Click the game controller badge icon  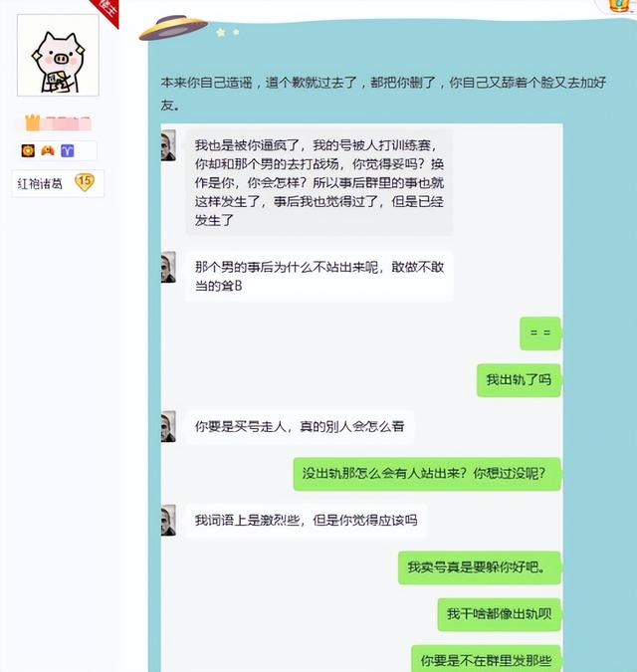coord(48,150)
